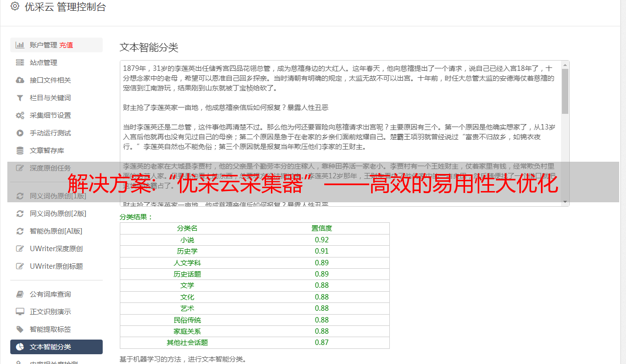Select UWriter原创标题 in the sidebar
The width and height of the screenshot is (626, 364).
[x=56, y=266]
